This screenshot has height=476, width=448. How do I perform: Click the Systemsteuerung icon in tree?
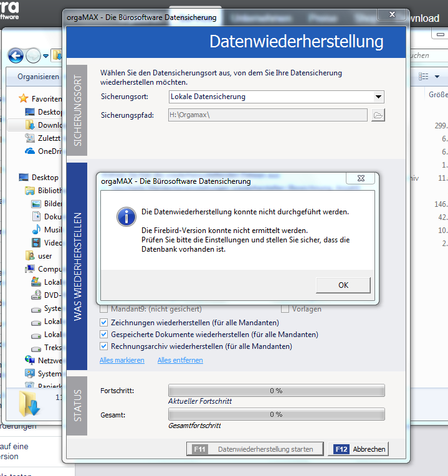30,373
